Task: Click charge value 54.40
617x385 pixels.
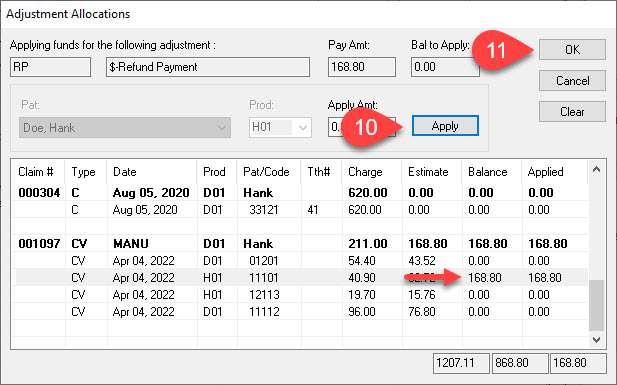Action: coord(362,261)
